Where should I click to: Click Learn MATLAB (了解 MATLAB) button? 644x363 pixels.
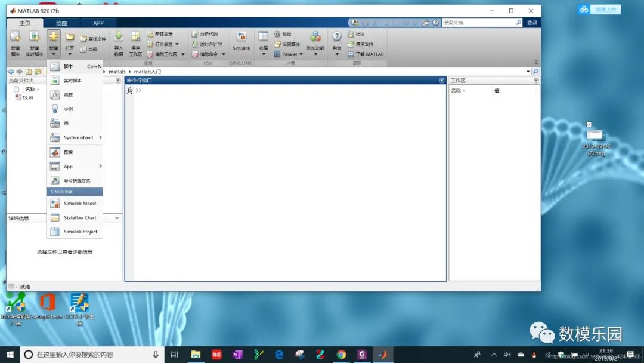tap(366, 54)
